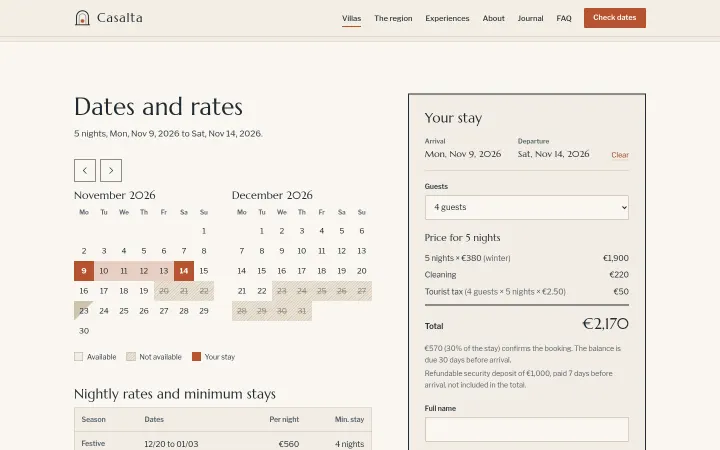Click the 4 nights minimum stay cell
The image size is (720, 450).
pos(349,444)
